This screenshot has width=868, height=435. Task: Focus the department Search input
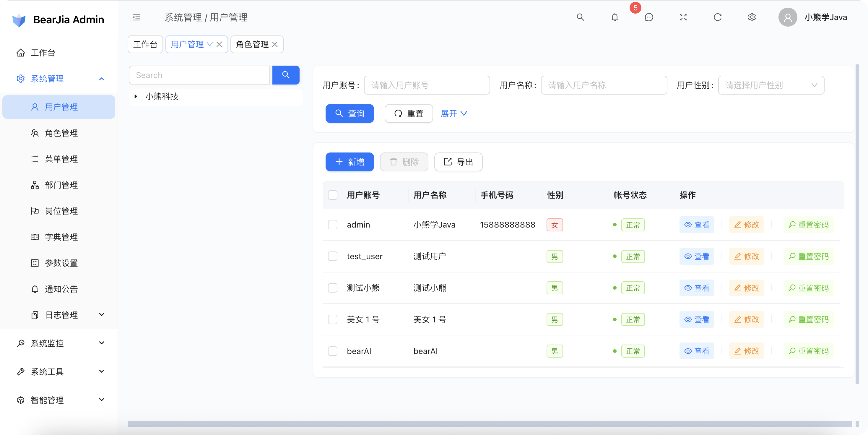pyautogui.click(x=199, y=75)
